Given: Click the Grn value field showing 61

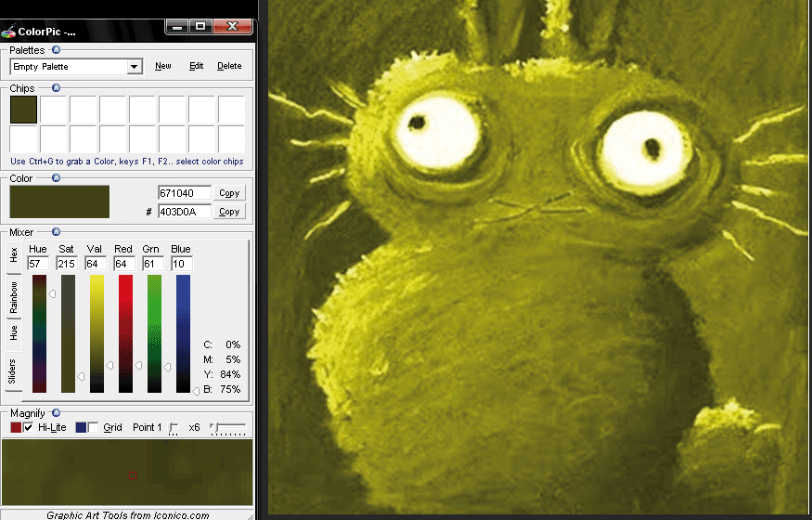Looking at the screenshot, I should click(x=153, y=264).
